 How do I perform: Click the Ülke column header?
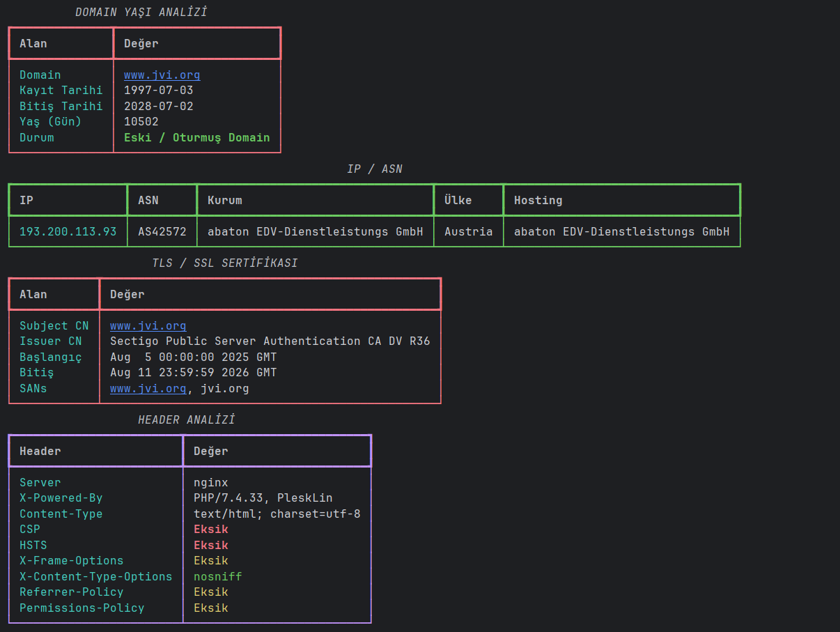click(458, 200)
